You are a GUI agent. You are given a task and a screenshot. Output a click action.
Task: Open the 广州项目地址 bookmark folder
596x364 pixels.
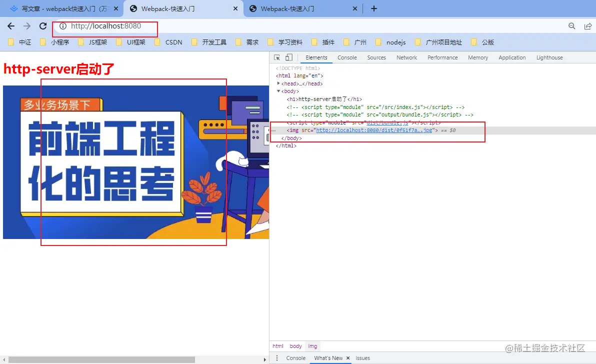[438, 42]
